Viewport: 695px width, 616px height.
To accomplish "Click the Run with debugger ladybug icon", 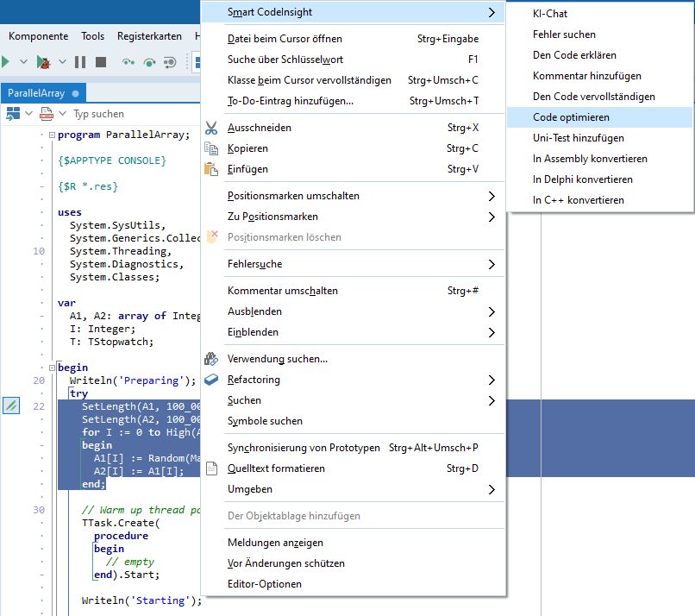I will [x=43, y=62].
